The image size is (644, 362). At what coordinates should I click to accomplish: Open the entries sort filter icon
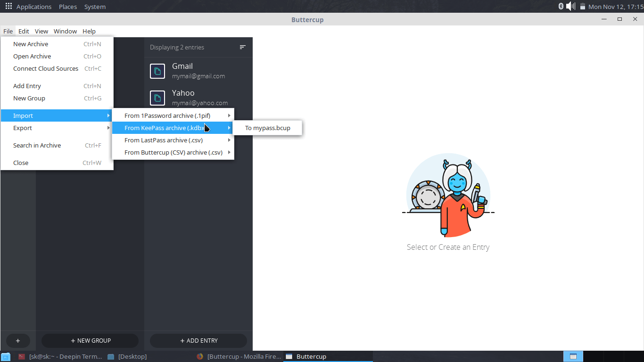tap(243, 47)
